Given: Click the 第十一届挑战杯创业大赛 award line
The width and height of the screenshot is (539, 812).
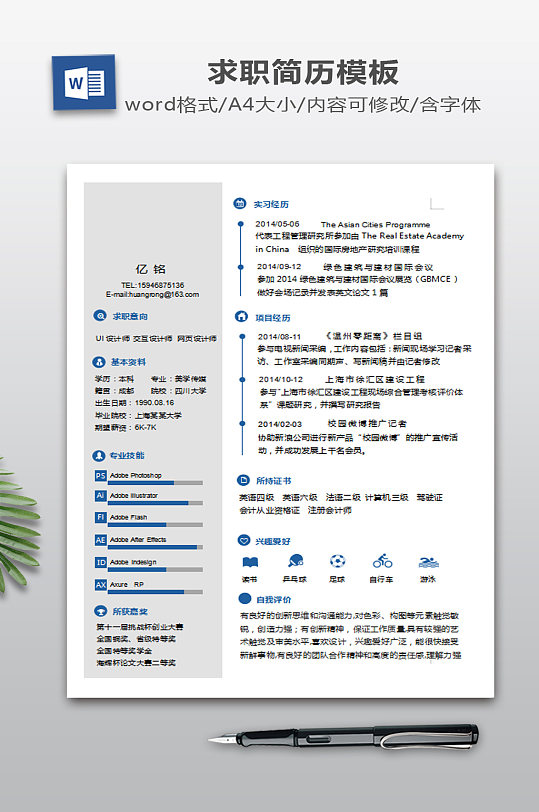Looking at the screenshot, I should tap(140, 627).
